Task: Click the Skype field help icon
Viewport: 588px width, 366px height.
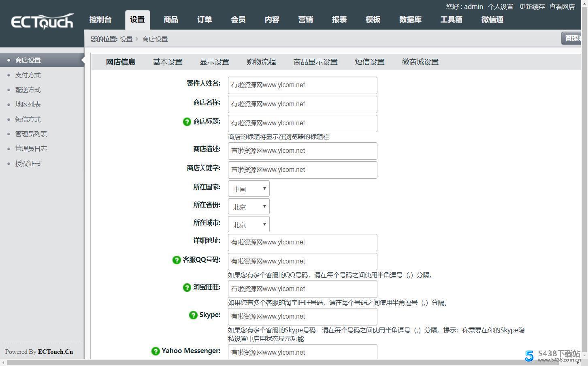Action: coord(193,315)
